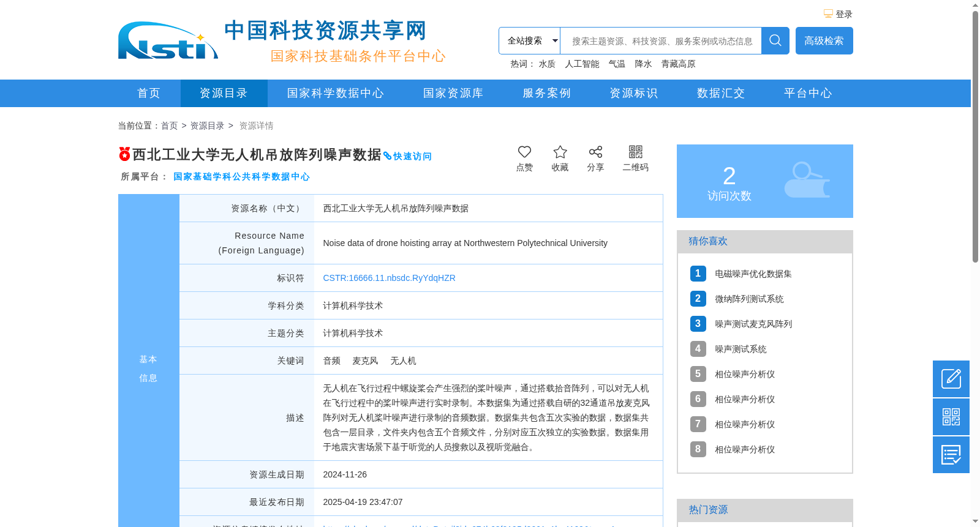The image size is (980, 527).
Task: Select hot word 水质
Action: (547, 64)
